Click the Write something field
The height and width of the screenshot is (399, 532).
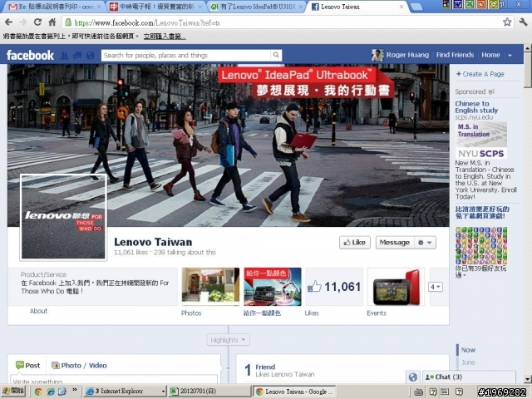tap(114, 380)
